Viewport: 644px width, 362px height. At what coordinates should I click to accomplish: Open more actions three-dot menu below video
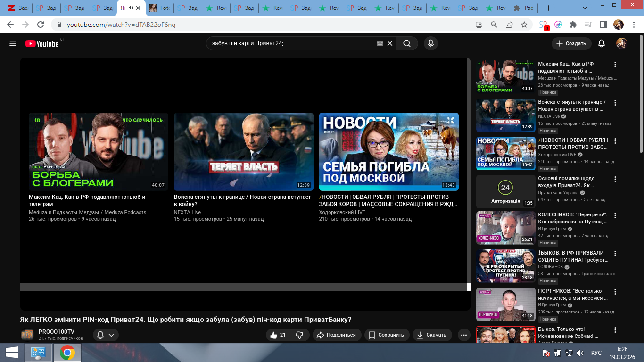(x=464, y=335)
